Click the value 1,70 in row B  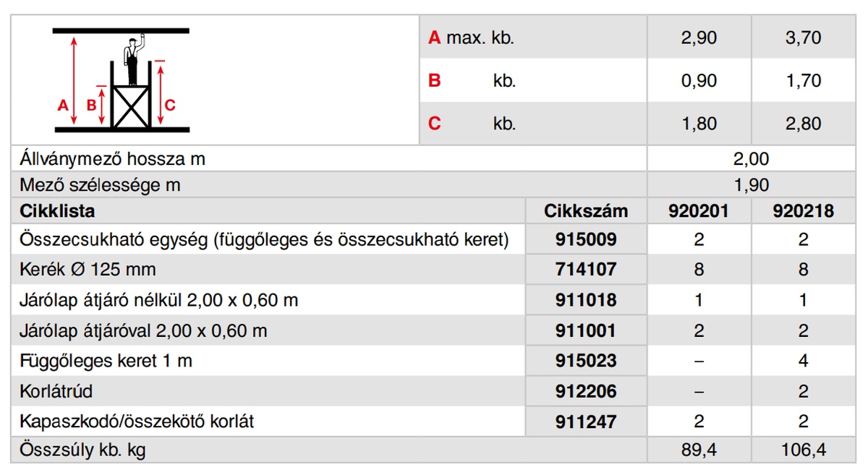[x=804, y=80]
